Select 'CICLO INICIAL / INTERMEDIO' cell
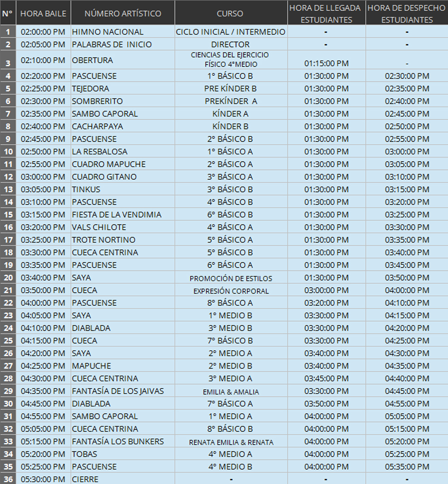Viewport: 448px width, 484px height. tap(231, 31)
